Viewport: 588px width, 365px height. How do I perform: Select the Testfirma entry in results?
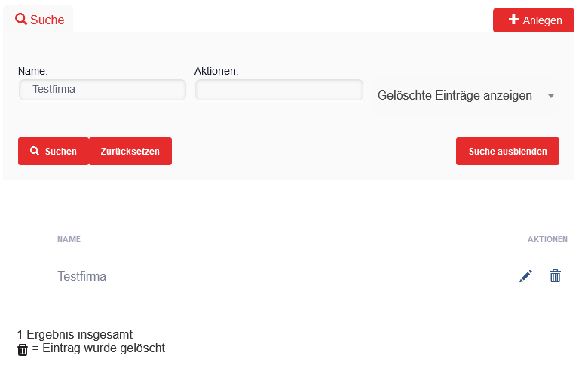(x=81, y=276)
